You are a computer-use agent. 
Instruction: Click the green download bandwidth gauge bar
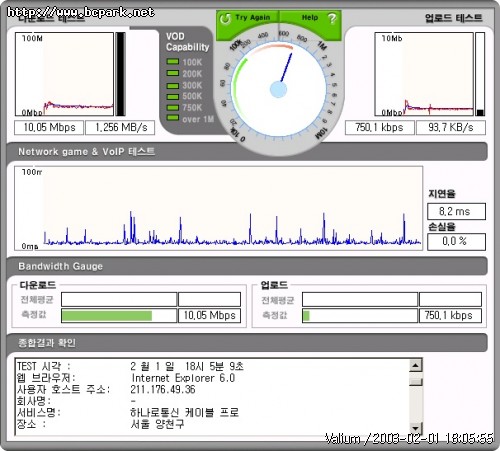pyautogui.click(x=107, y=316)
